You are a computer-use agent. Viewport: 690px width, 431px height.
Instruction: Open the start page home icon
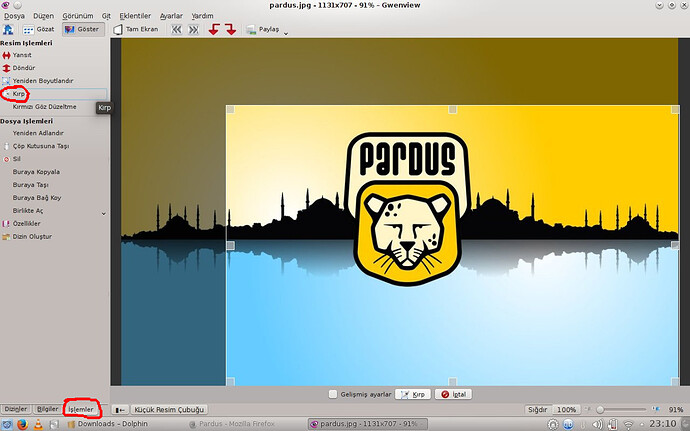pos(8,29)
